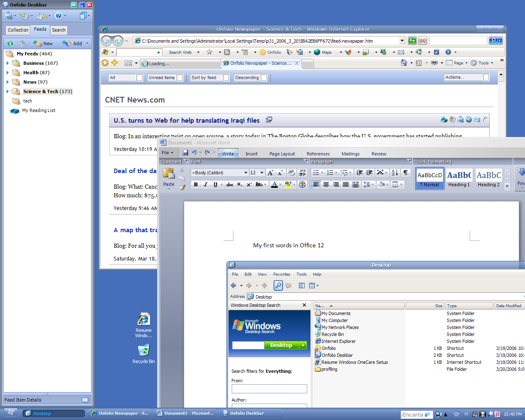Click the green Desktop search button

pyautogui.click(x=281, y=345)
